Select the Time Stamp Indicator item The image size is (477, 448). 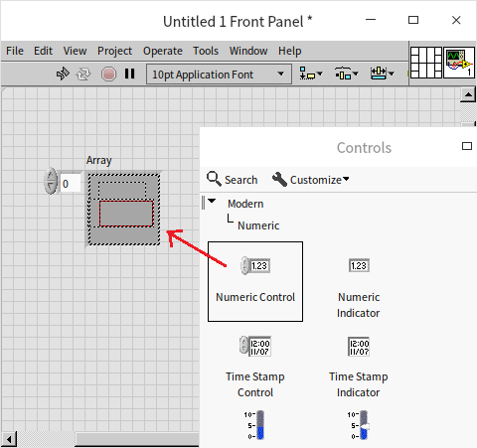[x=359, y=367]
